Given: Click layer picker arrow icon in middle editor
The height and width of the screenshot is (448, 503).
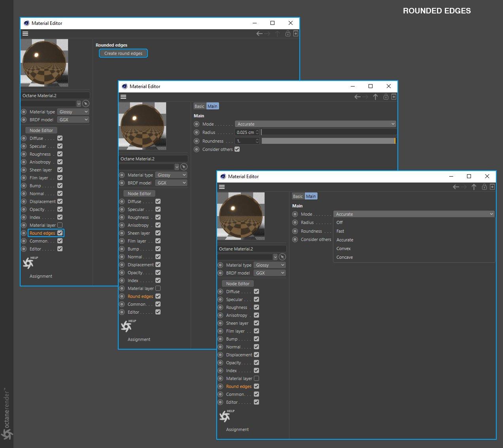Looking at the screenshot, I should pyautogui.click(x=184, y=167).
